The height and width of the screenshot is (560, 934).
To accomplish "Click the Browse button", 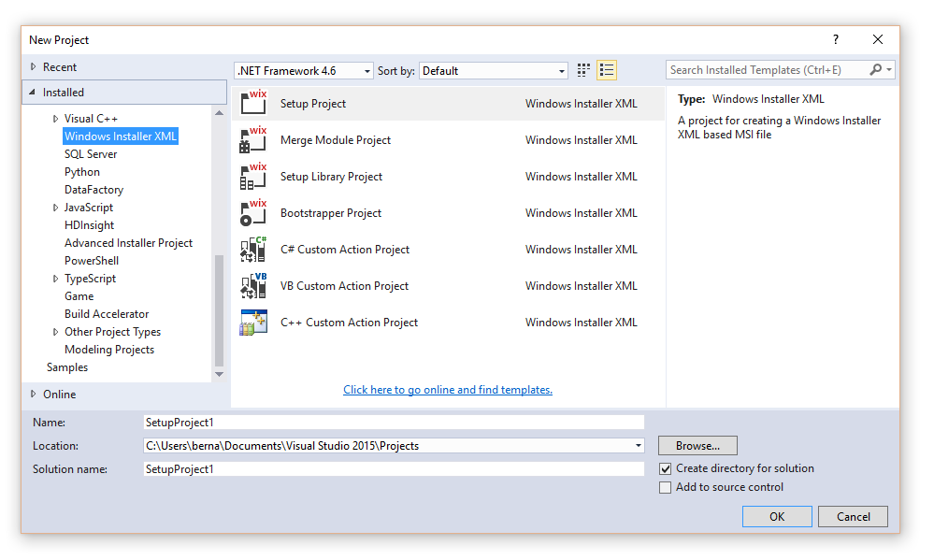I will point(697,446).
